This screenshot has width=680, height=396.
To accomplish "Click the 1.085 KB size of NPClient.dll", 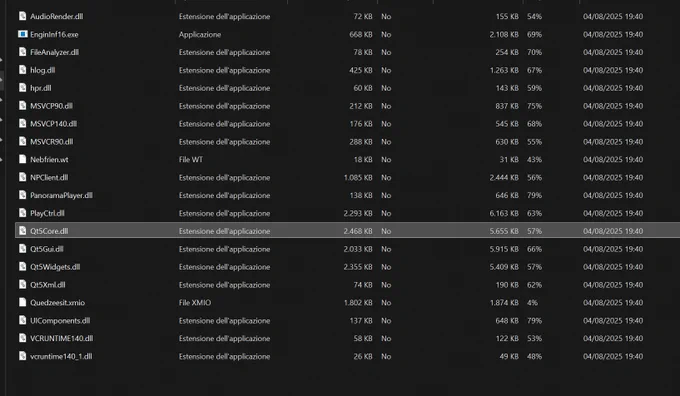I will [x=358, y=177].
